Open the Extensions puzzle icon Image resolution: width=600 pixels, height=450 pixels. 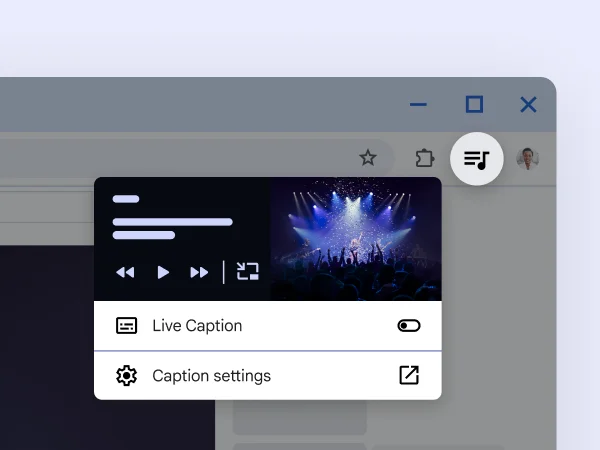(x=425, y=158)
